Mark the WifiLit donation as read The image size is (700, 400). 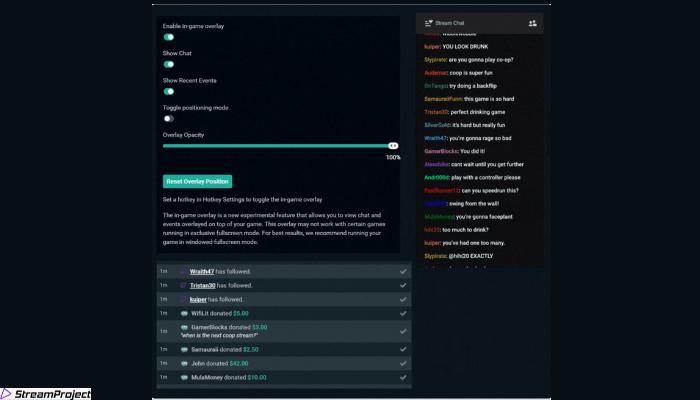point(403,313)
